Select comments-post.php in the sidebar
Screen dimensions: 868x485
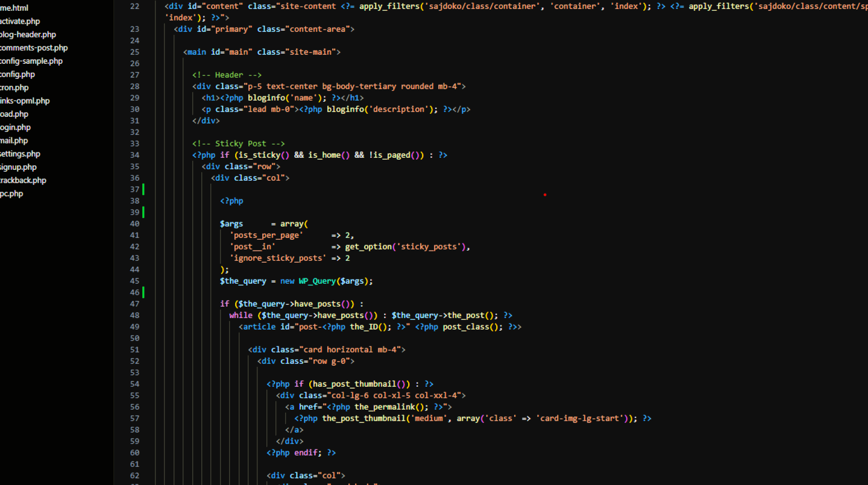[x=34, y=48]
